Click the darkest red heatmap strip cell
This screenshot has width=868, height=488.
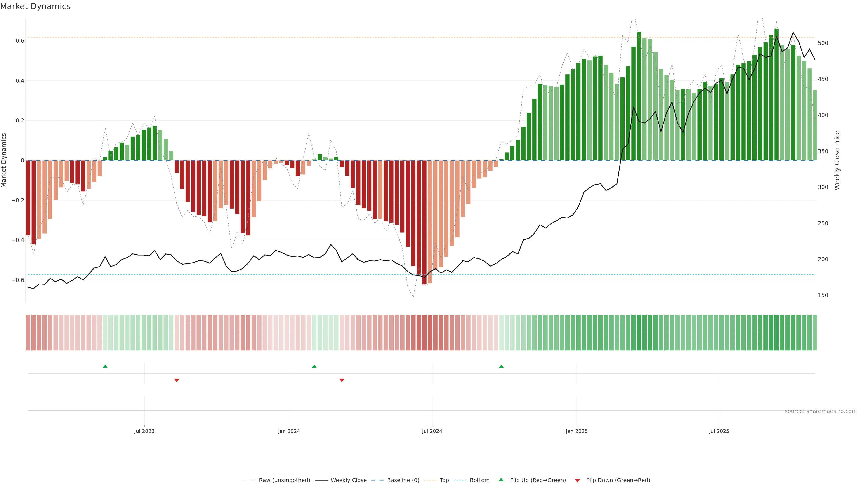point(424,333)
